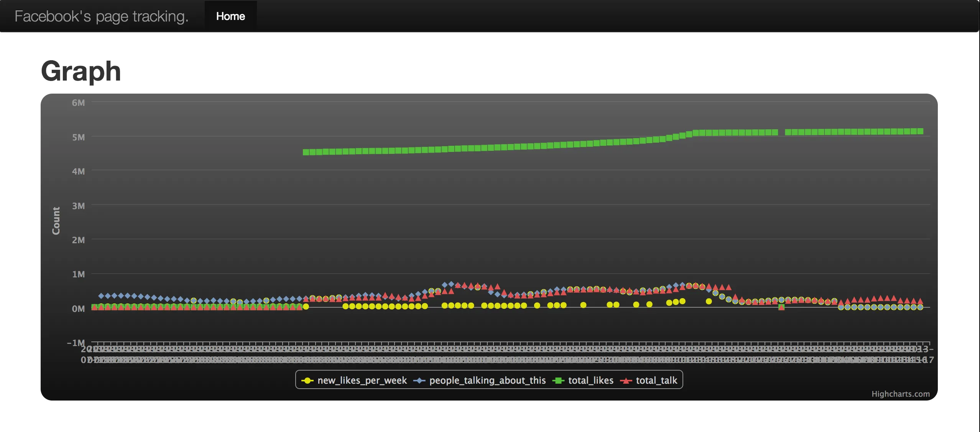Click the 6M y-axis label

coord(78,103)
